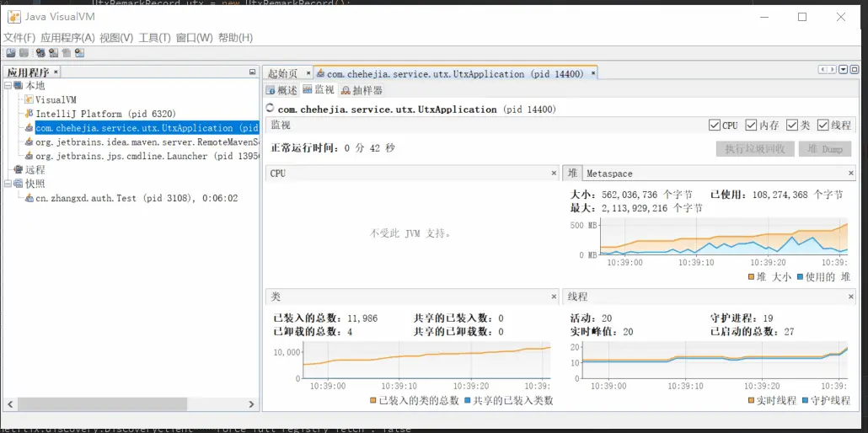This screenshot has width=868, height=433.
Task: Uncheck the CPU checkbox
Action: (714, 126)
